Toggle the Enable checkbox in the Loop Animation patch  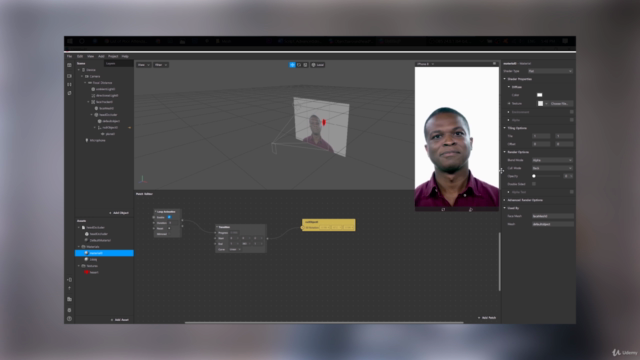[169, 217]
